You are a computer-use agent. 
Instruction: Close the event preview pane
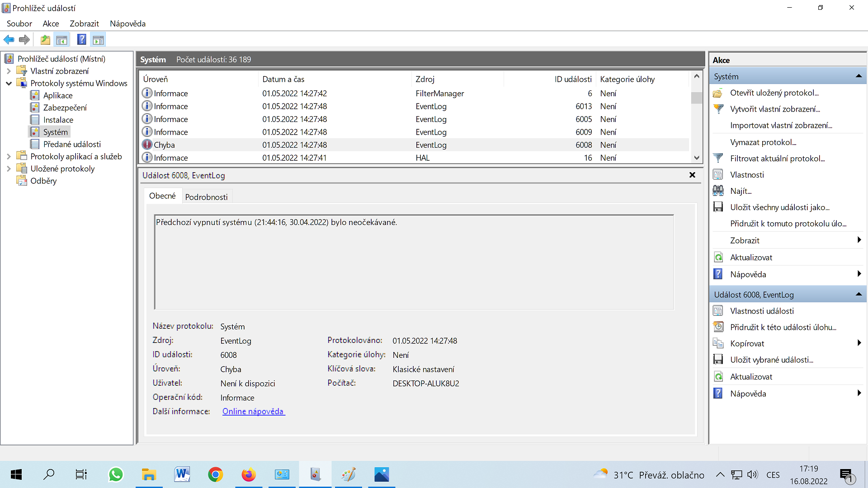692,175
